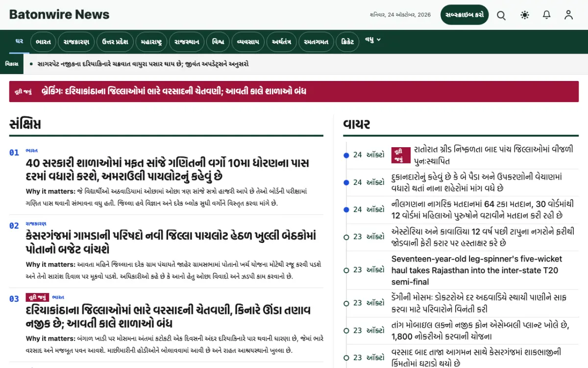Expand the વધુ more dropdown
Image resolution: width=588 pixels, height=368 pixels.
tap(373, 40)
